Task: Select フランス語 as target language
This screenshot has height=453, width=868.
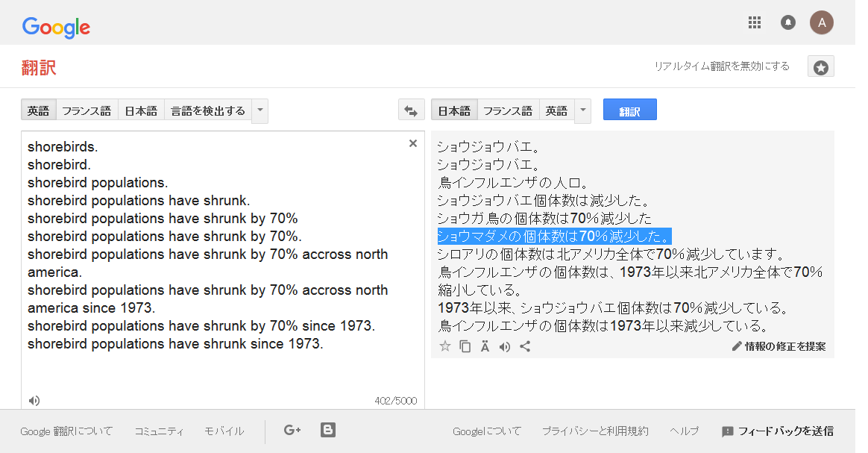Action: (508, 110)
